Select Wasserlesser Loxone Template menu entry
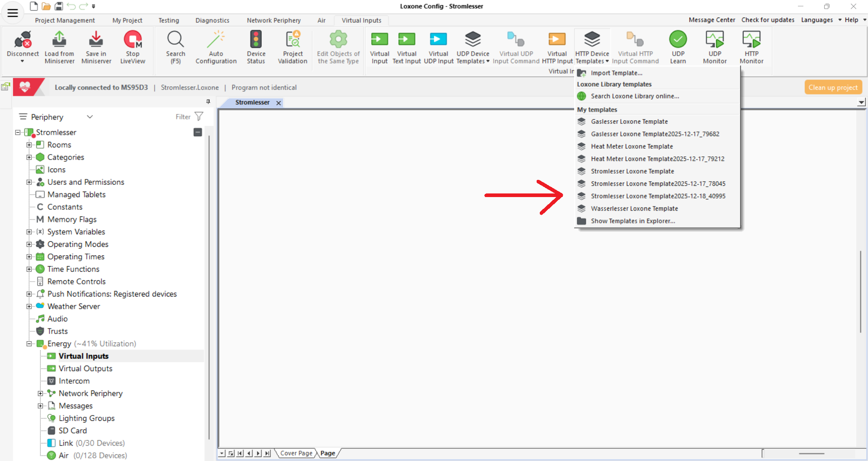The height and width of the screenshot is (461, 868). (x=634, y=209)
